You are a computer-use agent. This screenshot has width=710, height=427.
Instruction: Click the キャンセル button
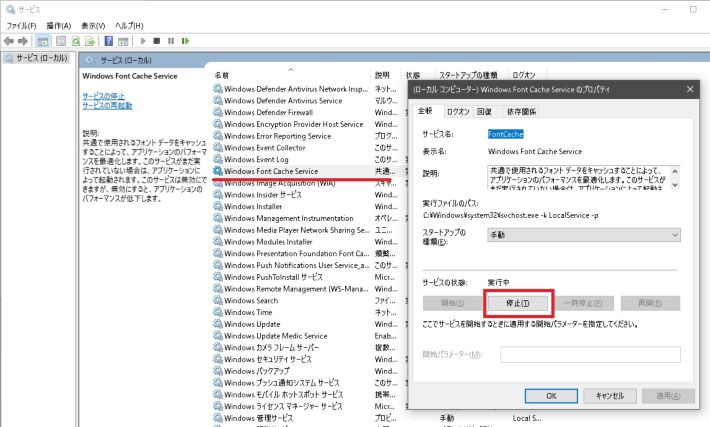click(609, 396)
